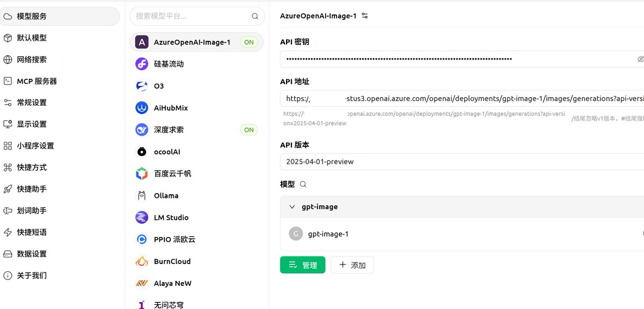
Task: Click the ON badge for 深度求索
Action: tap(249, 130)
